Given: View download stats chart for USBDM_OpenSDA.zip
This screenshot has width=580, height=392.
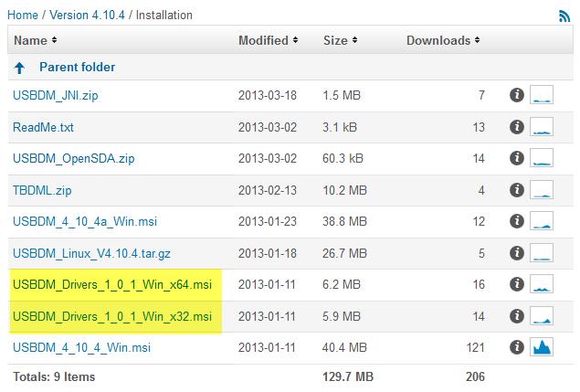Looking at the screenshot, I should 542,158.
